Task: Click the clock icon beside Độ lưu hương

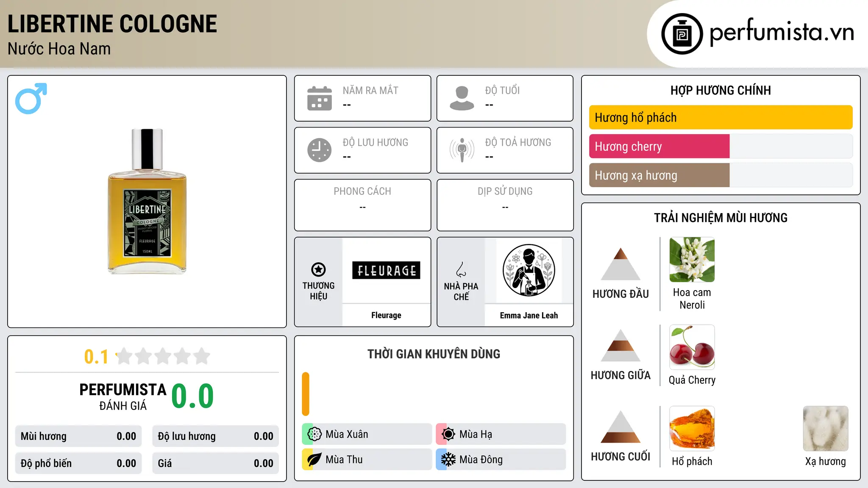Action: [x=320, y=150]
